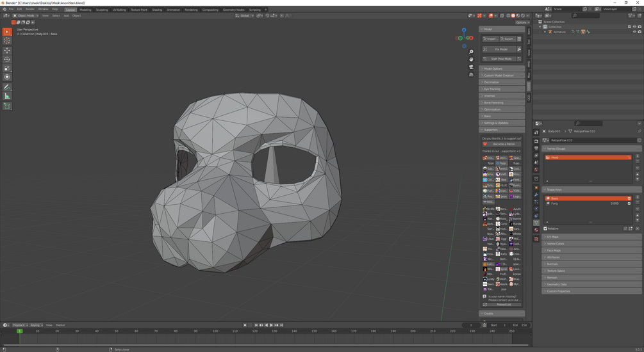
Task: Toggle the Relative checkbox under Shape Keys
Action: [x=546, y=228]
